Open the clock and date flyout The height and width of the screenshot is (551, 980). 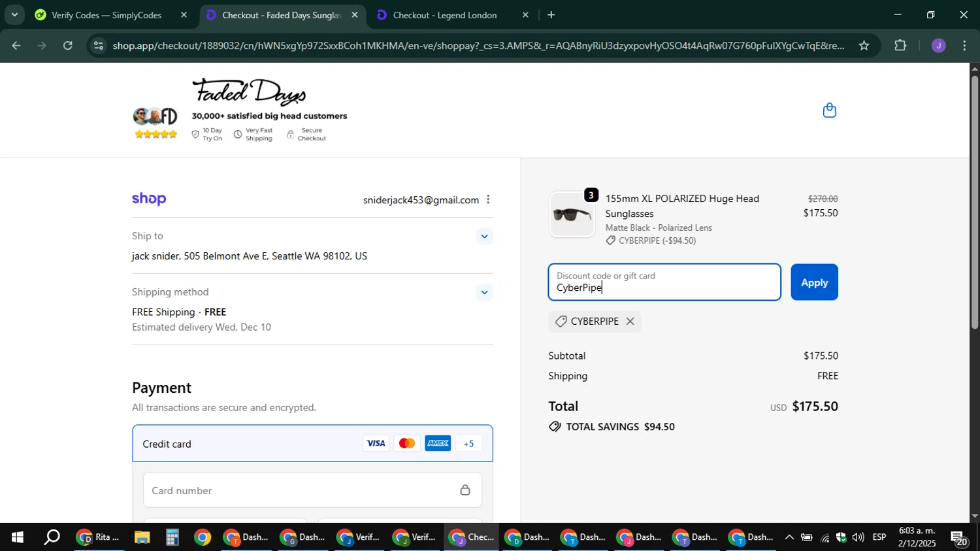coord(917,537)
